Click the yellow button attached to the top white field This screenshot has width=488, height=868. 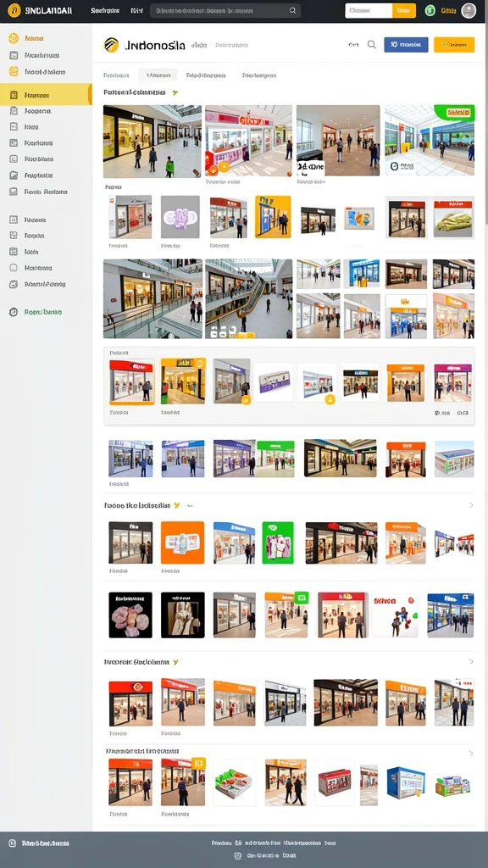click(404, 10)
